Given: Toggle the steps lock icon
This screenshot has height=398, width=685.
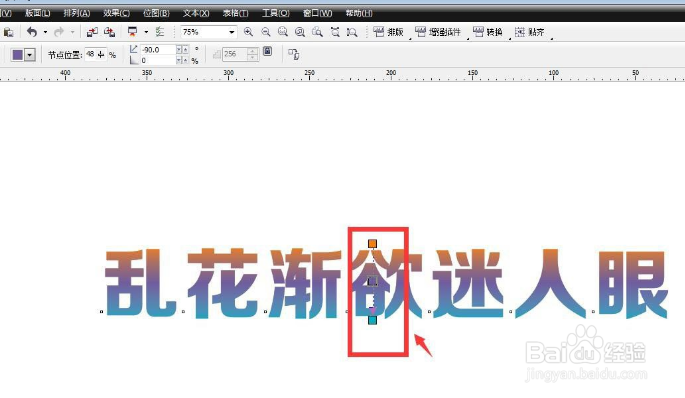Looking at the screenshot, I should tap(267, 52).
